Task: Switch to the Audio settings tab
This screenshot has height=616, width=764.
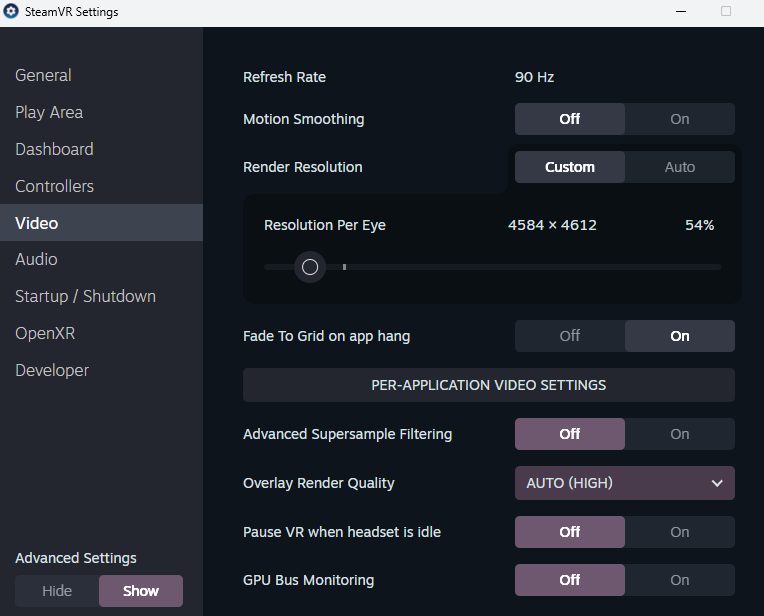Action: pos(36,259)
